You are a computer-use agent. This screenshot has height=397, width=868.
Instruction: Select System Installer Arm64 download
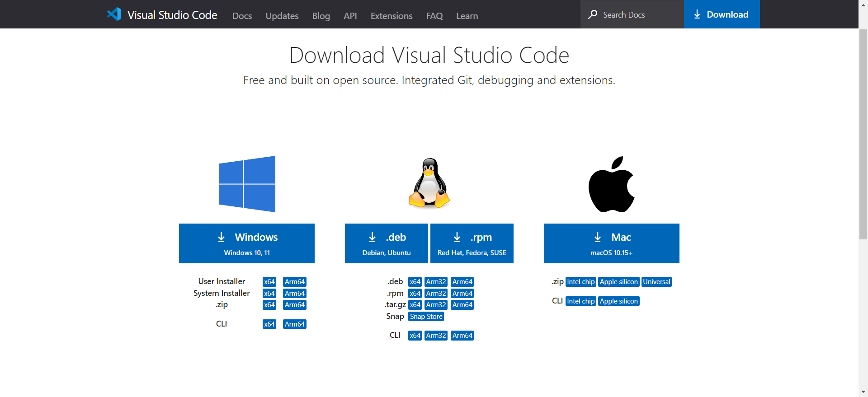295,294
